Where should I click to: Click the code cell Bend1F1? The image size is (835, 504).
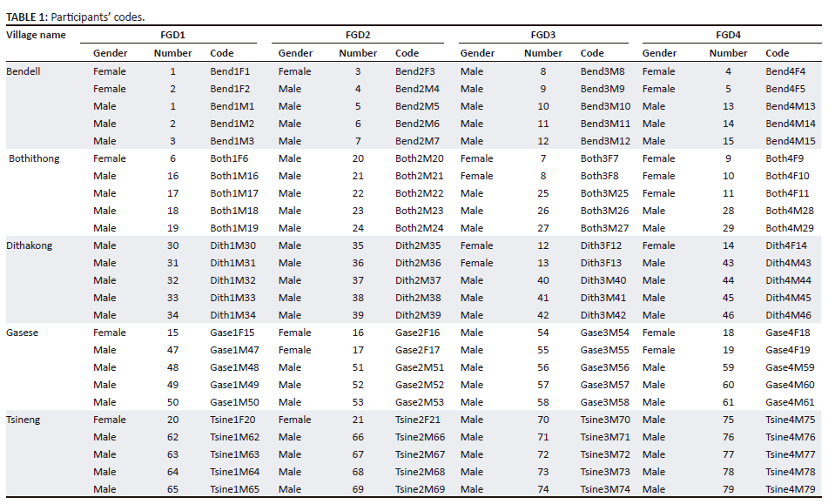(230, 71)
